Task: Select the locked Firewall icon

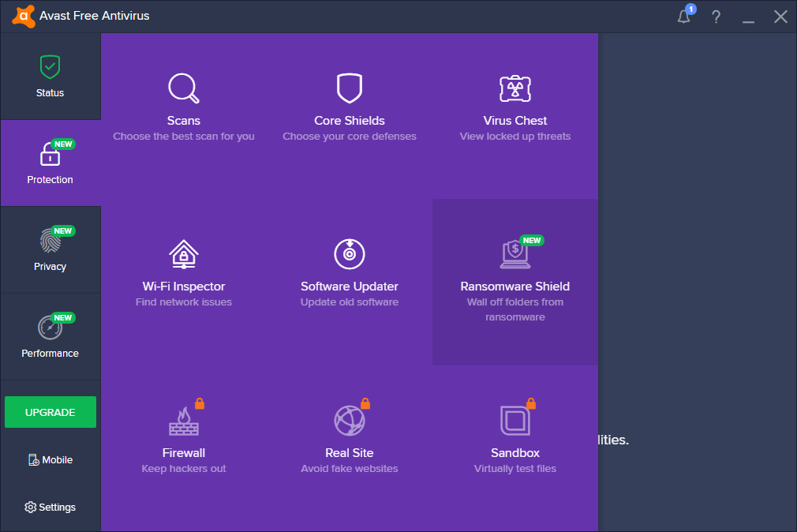Action: click(x=184, y=421)
